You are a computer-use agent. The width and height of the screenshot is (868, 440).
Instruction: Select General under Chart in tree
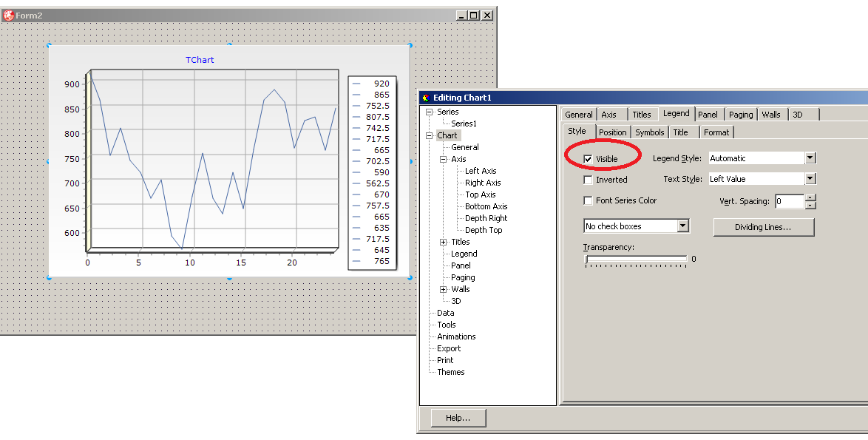465,147
